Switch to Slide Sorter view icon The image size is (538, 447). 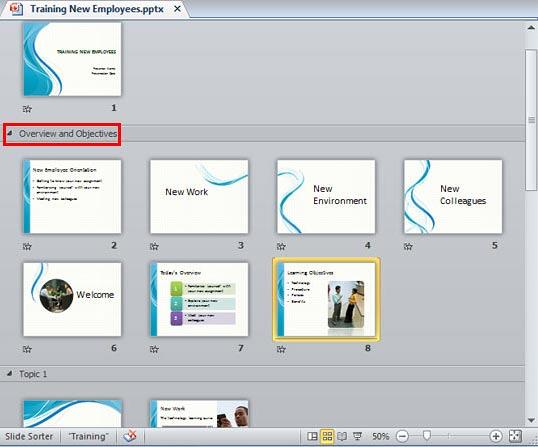click(327, 436)
